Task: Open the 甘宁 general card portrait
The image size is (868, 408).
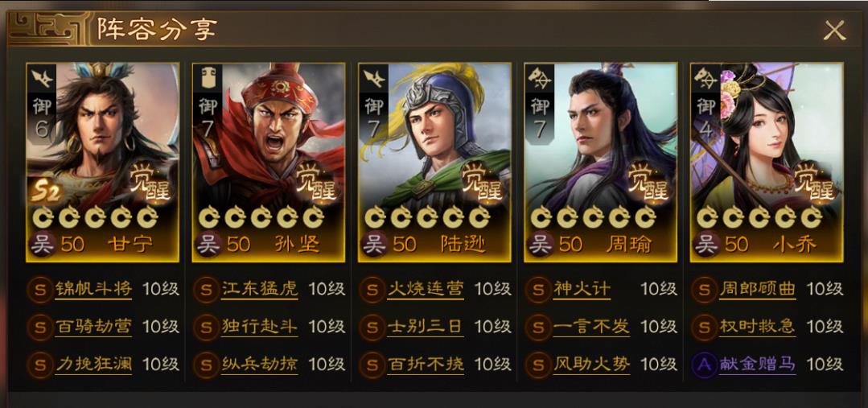Action: 102,162
